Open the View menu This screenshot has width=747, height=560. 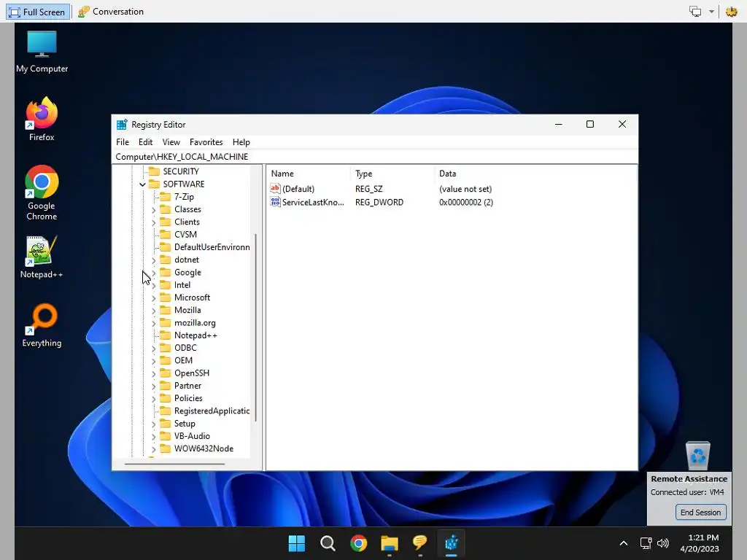[x=171, y=142]
